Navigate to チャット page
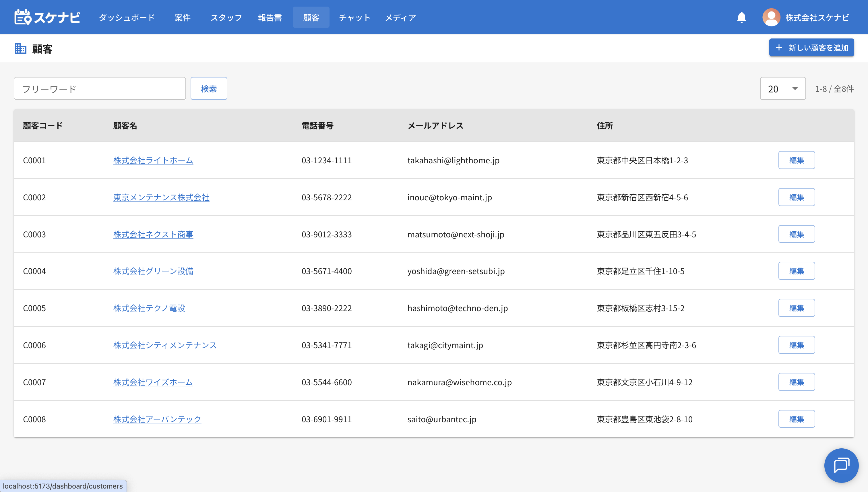 [354, 17]
